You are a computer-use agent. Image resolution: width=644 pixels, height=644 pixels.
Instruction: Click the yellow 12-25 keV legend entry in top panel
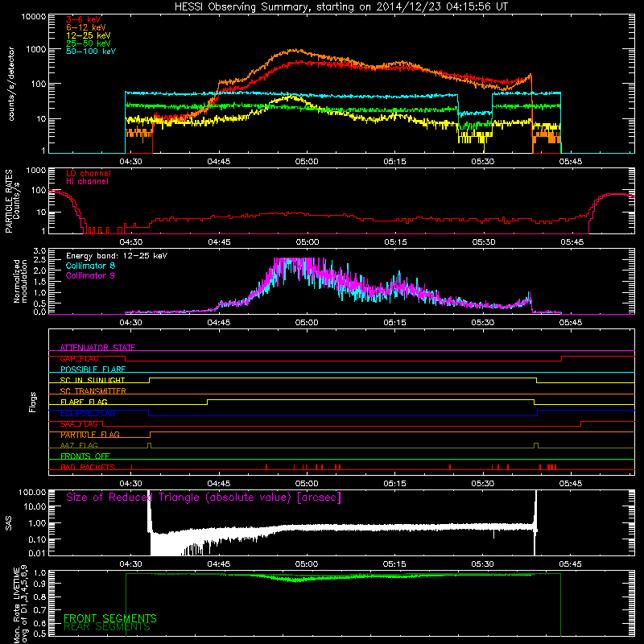[88, 35]
